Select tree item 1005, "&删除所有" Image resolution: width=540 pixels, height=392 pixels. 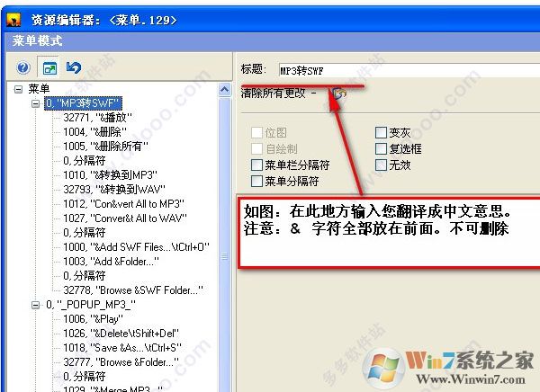point(105,147)
